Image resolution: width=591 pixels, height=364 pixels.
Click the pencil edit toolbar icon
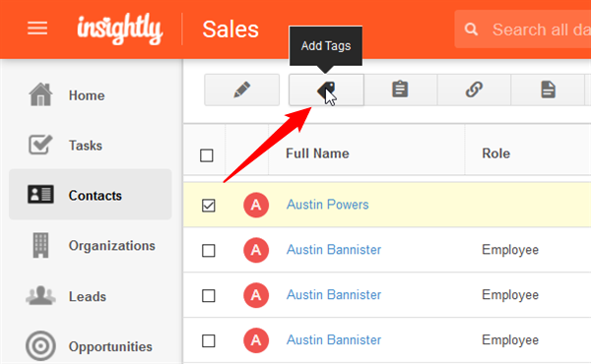242,90
